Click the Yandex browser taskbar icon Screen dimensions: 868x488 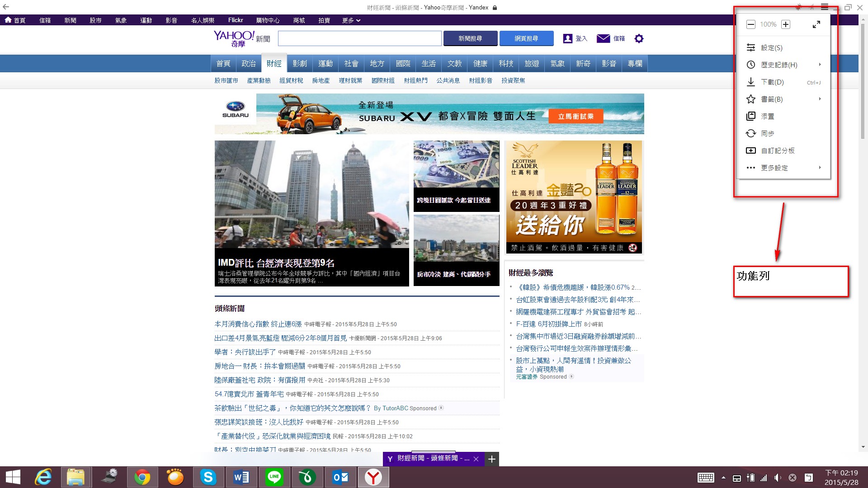pos(373,477)
